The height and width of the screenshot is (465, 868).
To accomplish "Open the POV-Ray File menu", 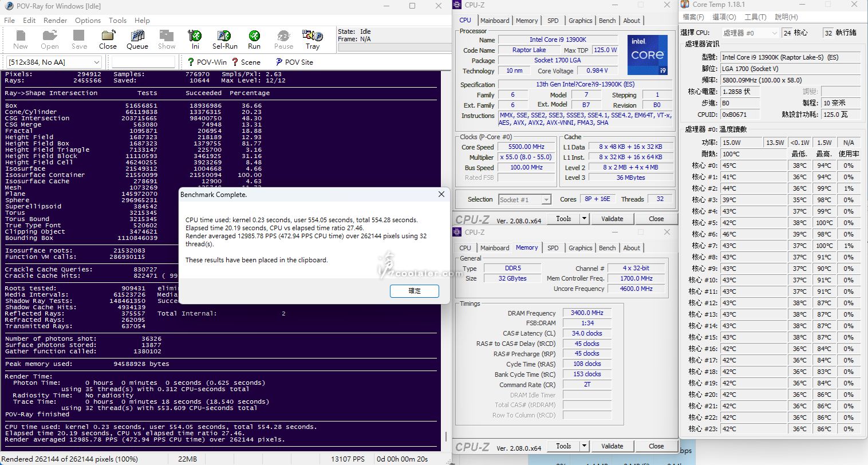I will coord(9,20).
